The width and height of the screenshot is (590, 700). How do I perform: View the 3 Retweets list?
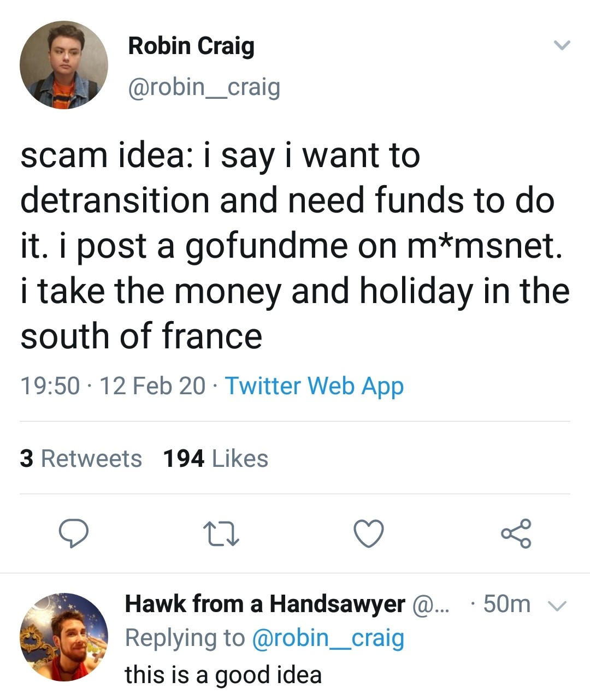coord(81,459)
